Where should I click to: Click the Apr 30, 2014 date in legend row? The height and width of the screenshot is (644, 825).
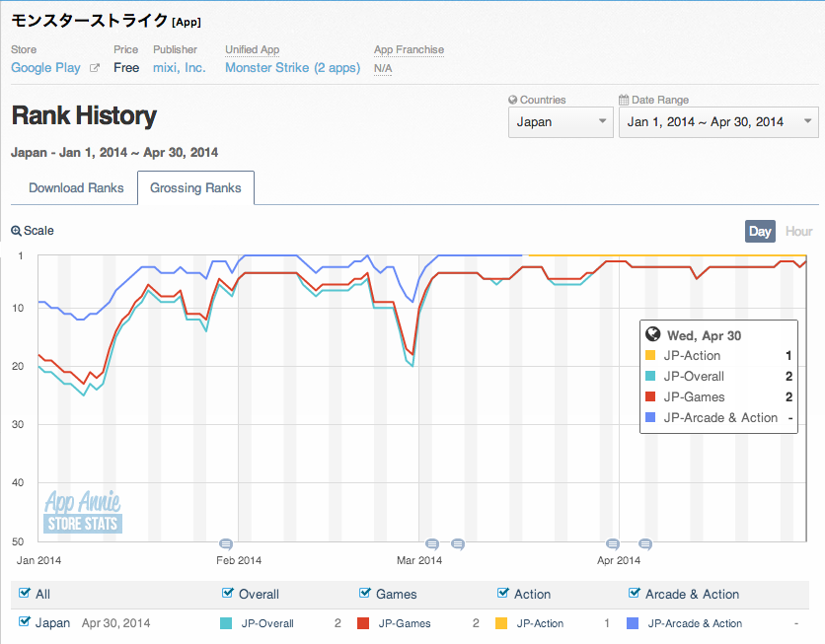[x=115, y=623]
